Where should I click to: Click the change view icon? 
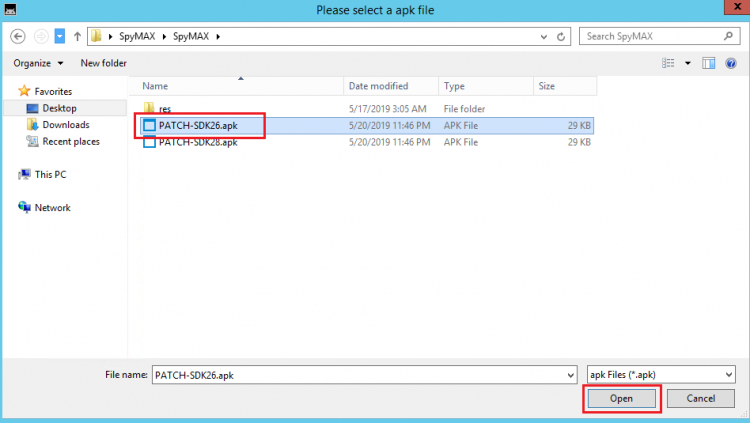[x=668, y=63]
